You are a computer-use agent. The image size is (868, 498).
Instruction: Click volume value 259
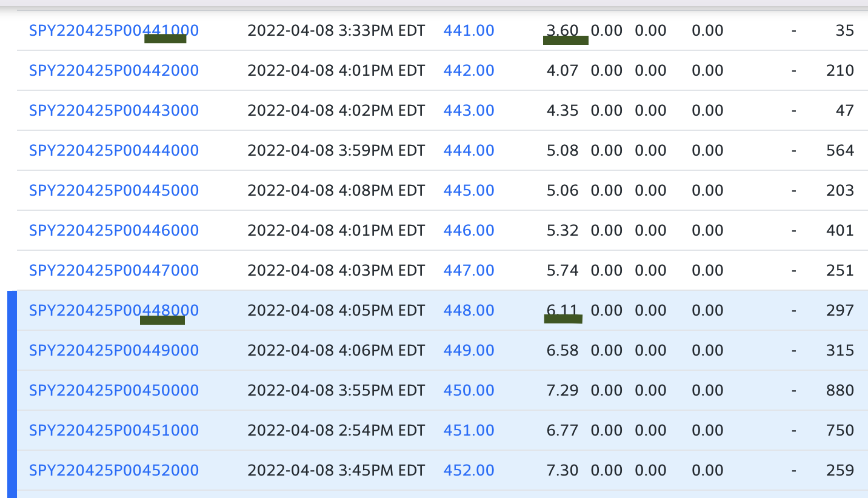click(x=840, y=470)
